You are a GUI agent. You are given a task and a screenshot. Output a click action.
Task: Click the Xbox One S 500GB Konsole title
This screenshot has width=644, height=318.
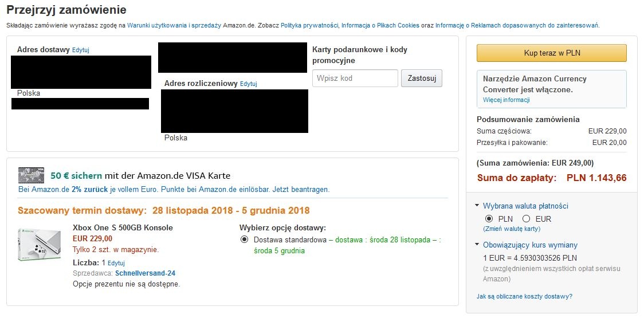pyautogui.click(x=123, y=227)
